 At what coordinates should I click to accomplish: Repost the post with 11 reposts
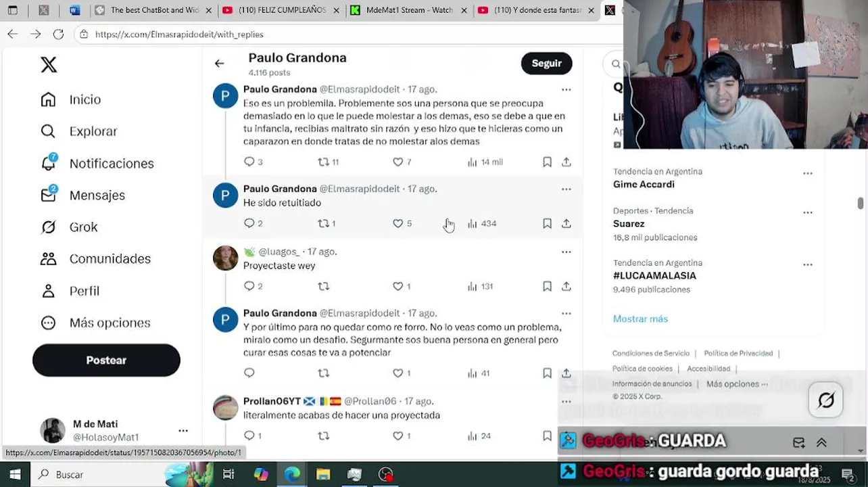(x=324, y=162)
